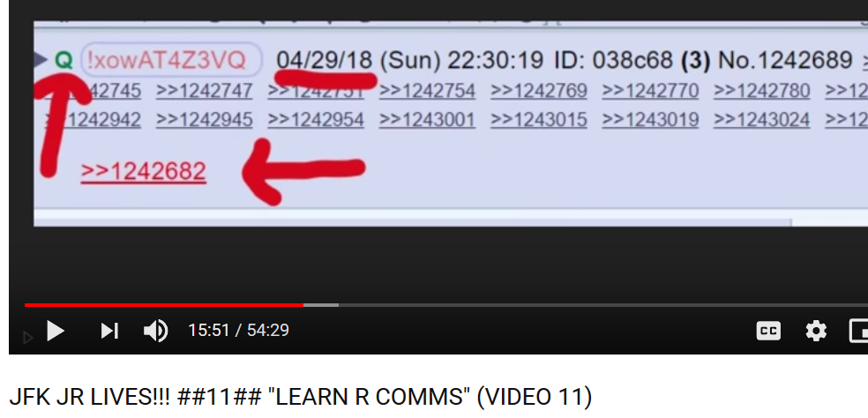Play the video
This screenshot has width=868, height=418.
[56, 331]
